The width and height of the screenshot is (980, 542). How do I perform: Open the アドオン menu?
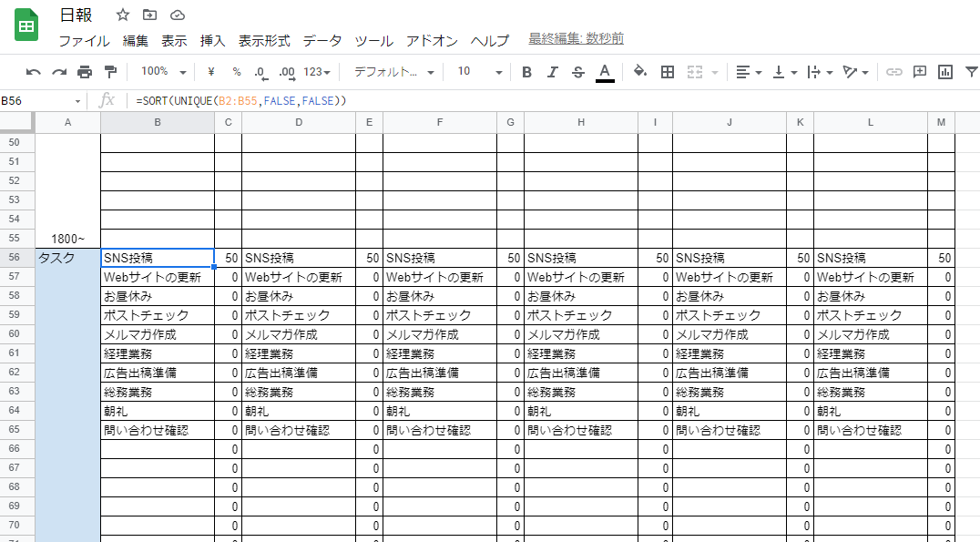pos(432,41)
